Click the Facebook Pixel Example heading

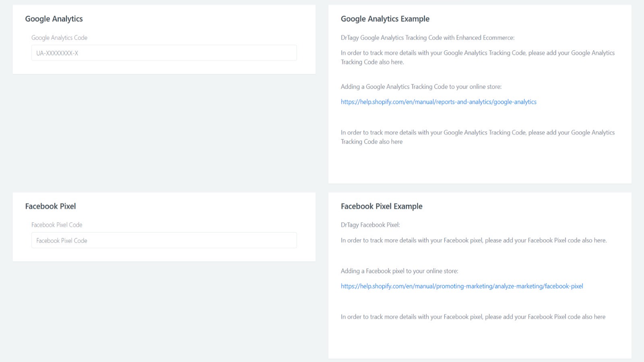click(381, 206)
